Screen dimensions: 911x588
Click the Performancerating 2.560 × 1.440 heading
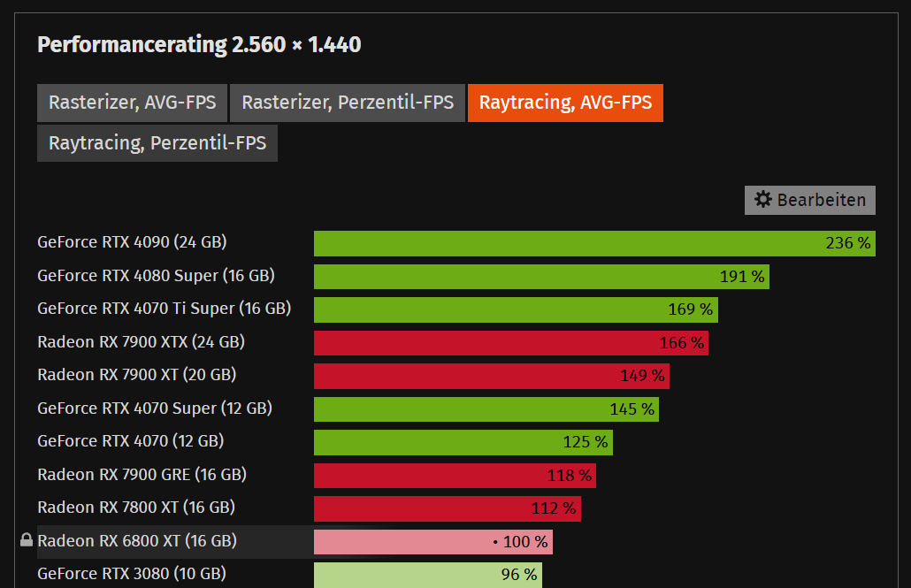click(199, 45)
